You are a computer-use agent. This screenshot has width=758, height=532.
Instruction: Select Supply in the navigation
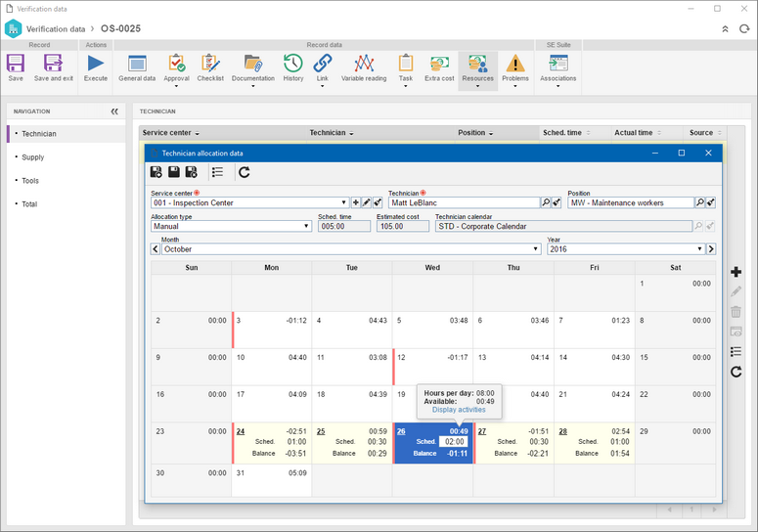coord(66,157)
